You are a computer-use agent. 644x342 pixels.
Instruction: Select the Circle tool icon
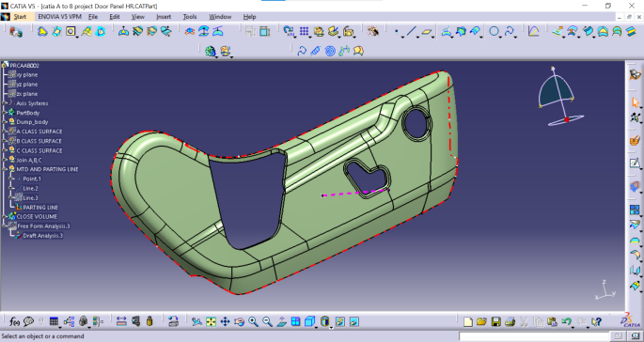[495, 31]
